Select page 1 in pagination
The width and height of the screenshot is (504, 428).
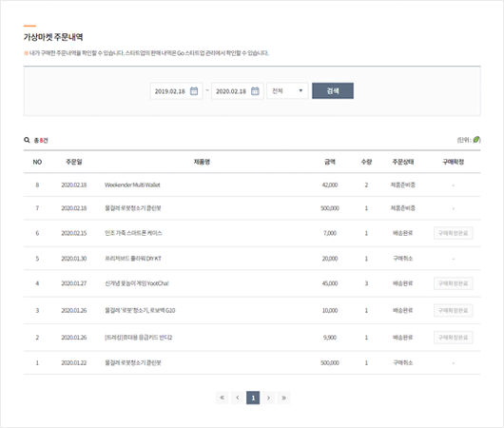click(253, 398)
